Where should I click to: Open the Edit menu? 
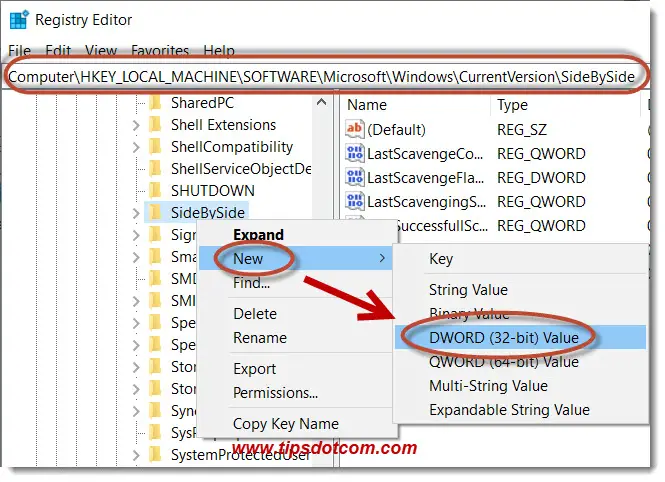(x=58, y=51)
